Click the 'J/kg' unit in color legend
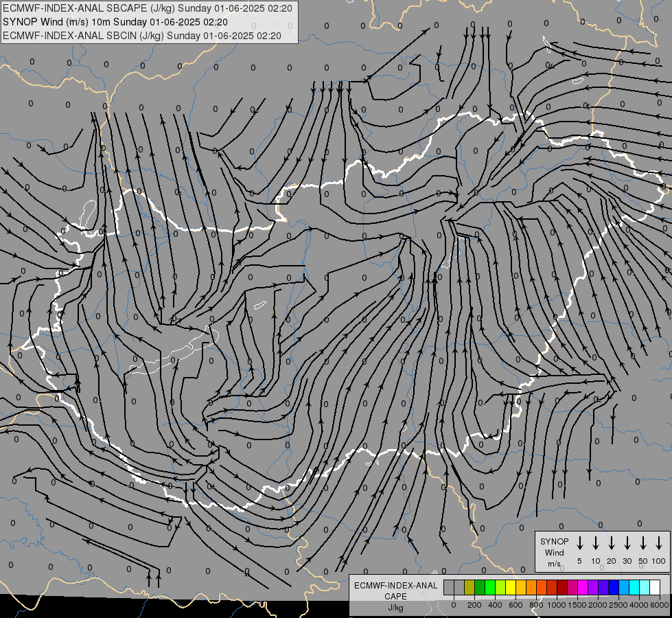This screenshot has height=618, width=672. pos(395,608)
